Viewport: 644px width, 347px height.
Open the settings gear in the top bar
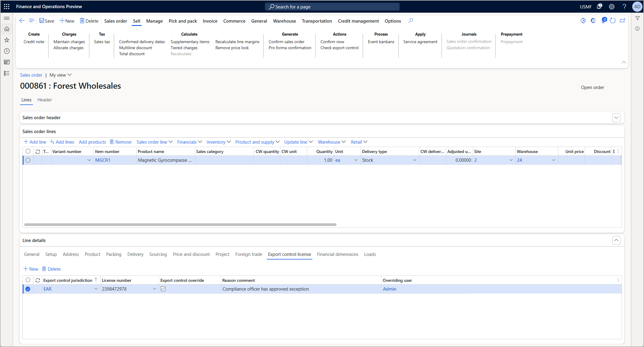[x=611, y=6]
